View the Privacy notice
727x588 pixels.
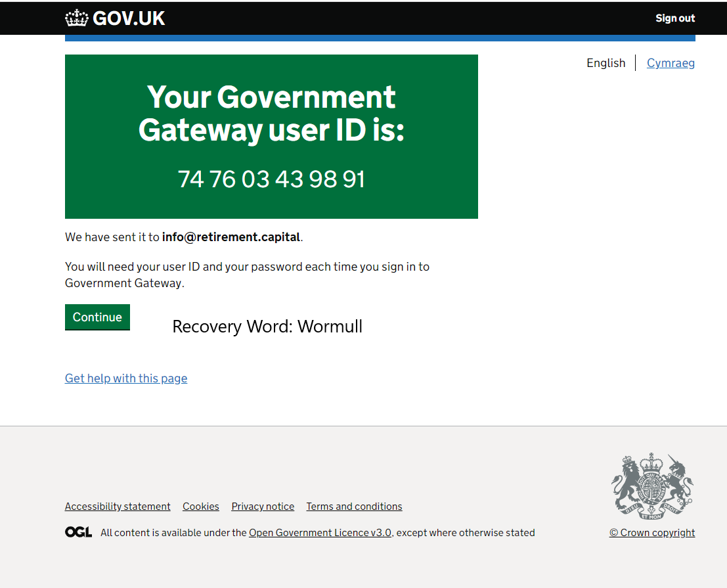tap(263, 507)
